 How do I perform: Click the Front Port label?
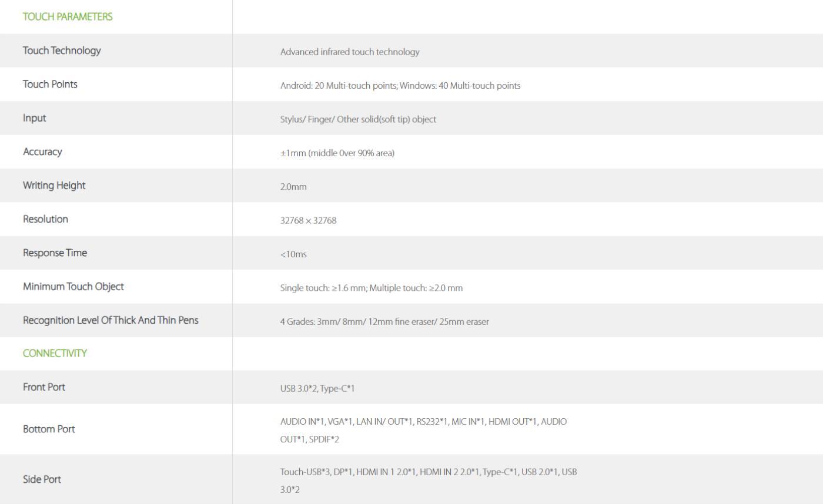(44, 387)
